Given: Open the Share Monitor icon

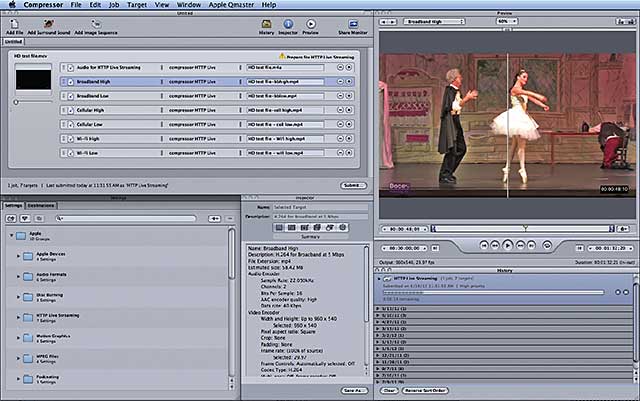Looking at the screenshot, I should tap(353, 24).
